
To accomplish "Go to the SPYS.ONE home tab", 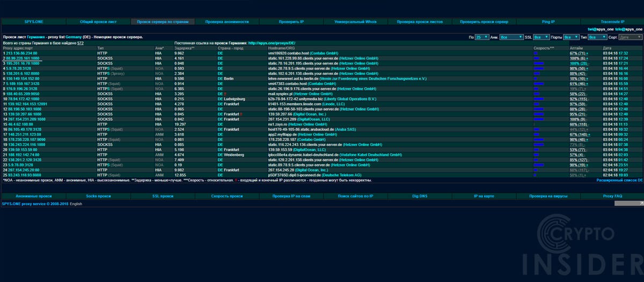I will click(33, 21).
